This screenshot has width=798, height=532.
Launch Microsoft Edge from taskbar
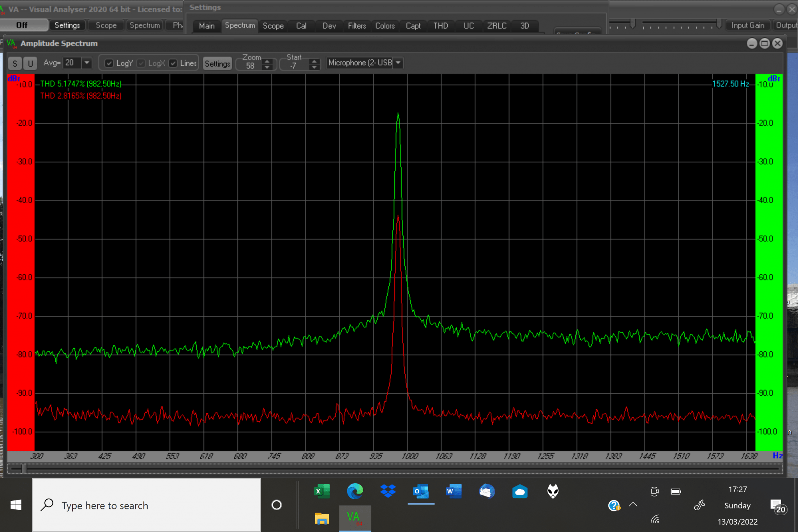(355, 491)
